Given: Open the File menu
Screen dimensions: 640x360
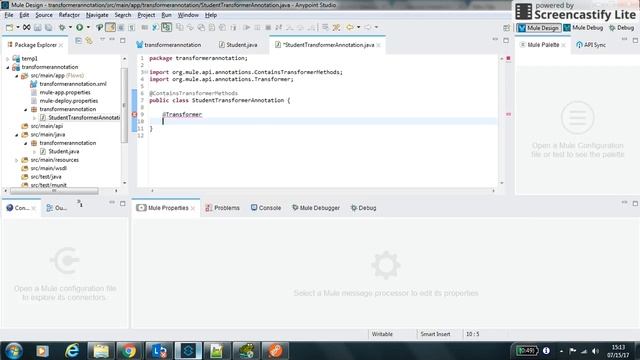Looking at the screenshot, I should coord(9,15).
